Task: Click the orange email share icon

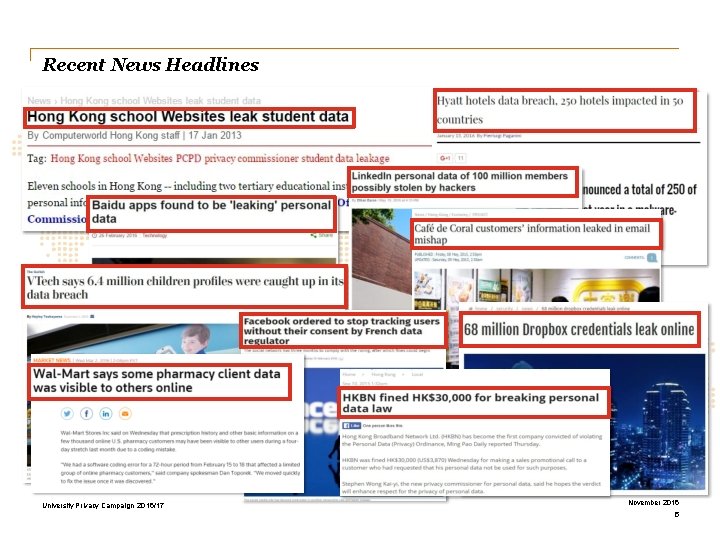Action: pos(125,414)
